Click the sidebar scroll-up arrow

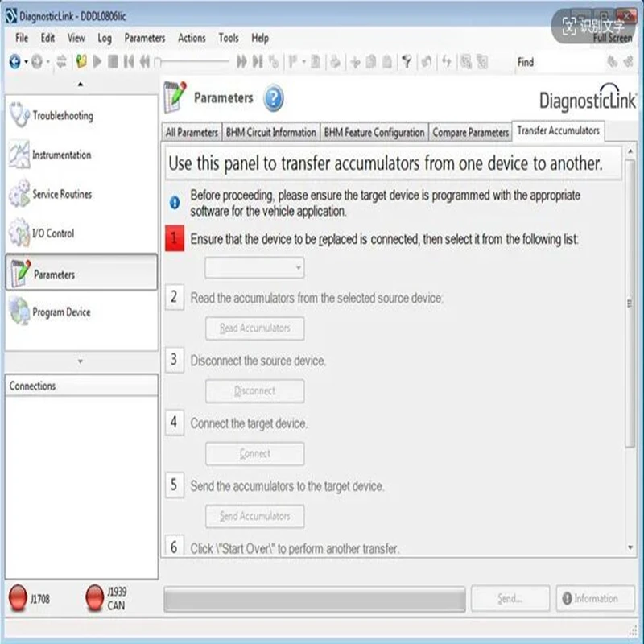click(80, 85)
